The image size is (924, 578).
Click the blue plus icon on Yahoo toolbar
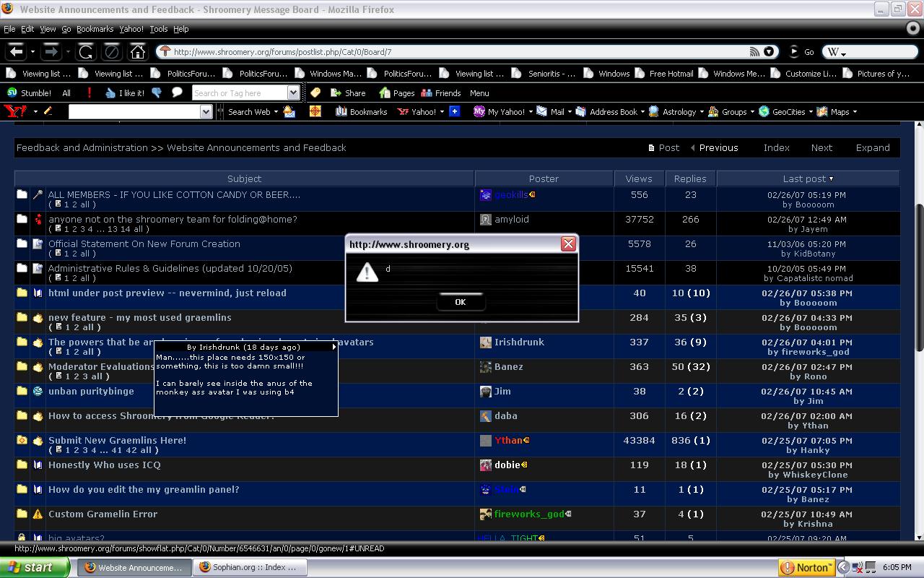[454, 112]
